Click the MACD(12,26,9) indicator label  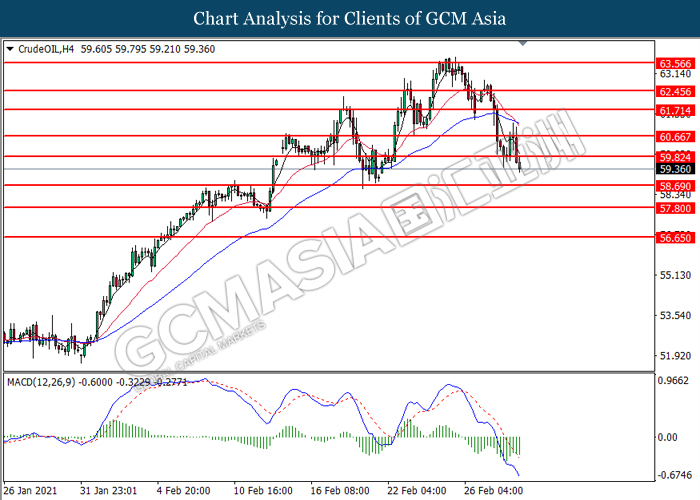pos(43,382)
